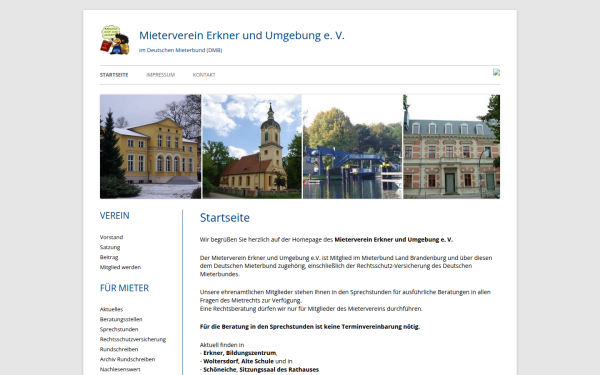This screenshot has width=600, height=375.
Task: Click the bold 'keine Terminvereinbarung nötig' sentence
Action: 310,327
